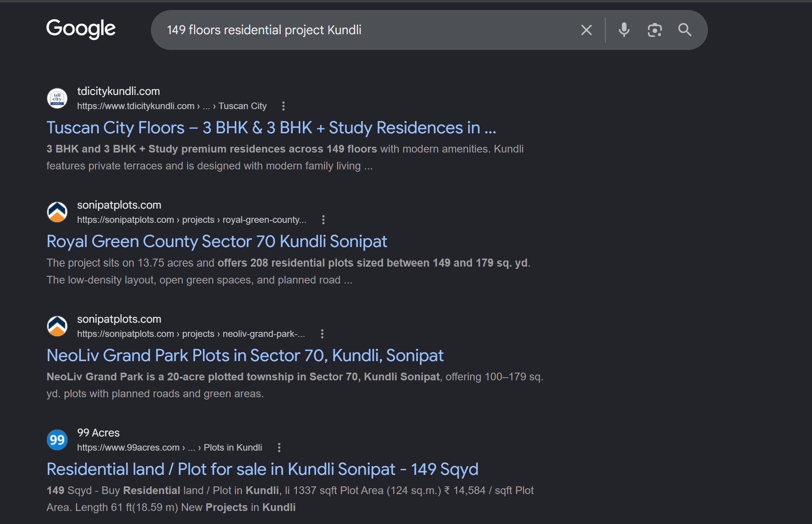Click the favicon beside the Royal Green County result
Image resolution: width=812 pixels, height=524 pixels.
[x=57, y=212]
